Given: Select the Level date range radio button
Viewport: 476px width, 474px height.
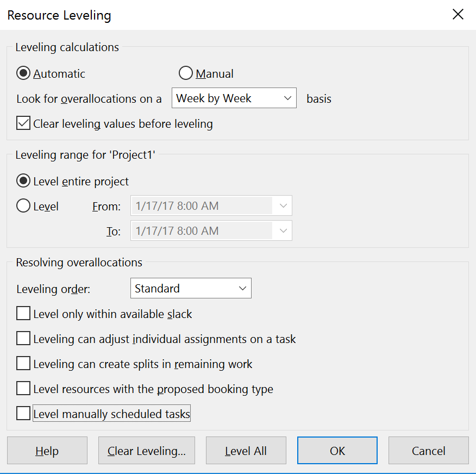Looking at the screenshot, I should click(x=23, y=207).
